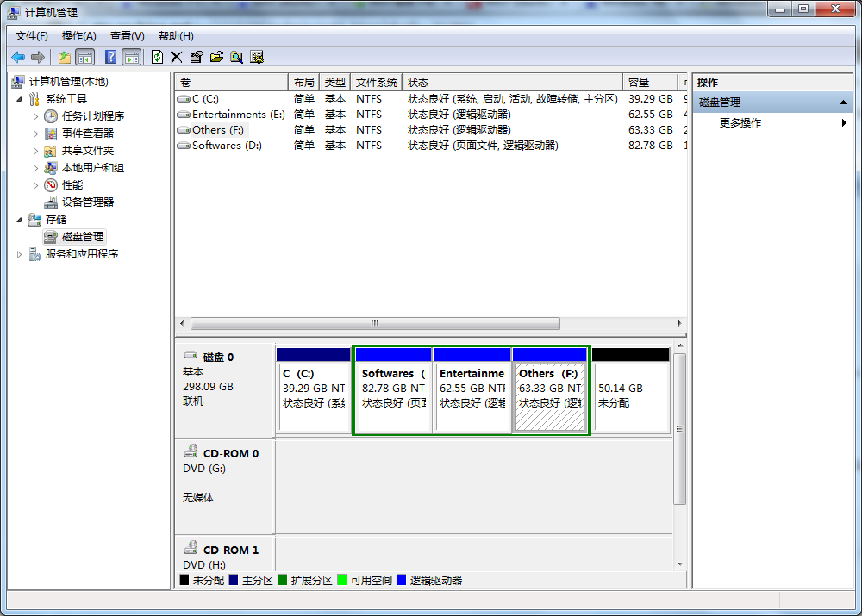The height and width of the screenshot is (616, 862).
Task: Click down arrow of disk view scrollbar
Action: (681, 564)
